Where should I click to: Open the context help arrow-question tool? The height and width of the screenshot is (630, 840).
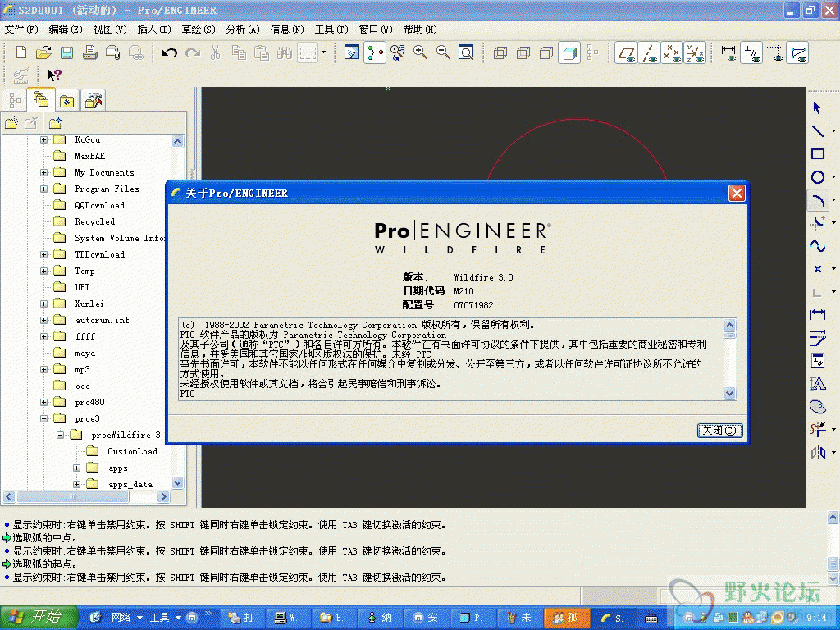pos(55,75)
